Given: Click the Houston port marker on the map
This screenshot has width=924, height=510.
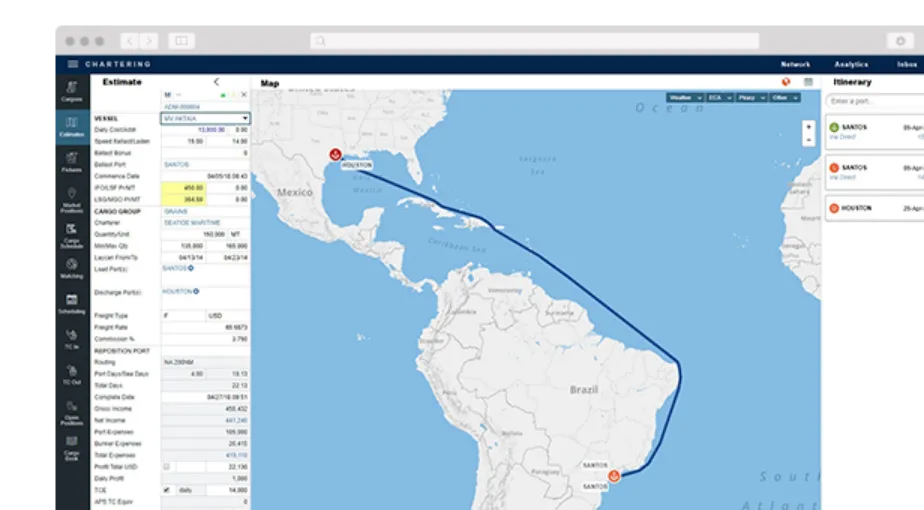Looking at the screenshot, I should 335,154.
